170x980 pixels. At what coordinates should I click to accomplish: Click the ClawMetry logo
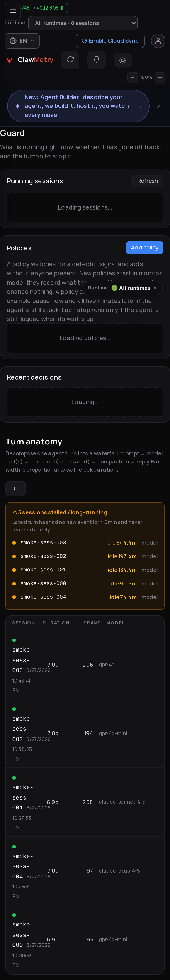tap(30, 60)
